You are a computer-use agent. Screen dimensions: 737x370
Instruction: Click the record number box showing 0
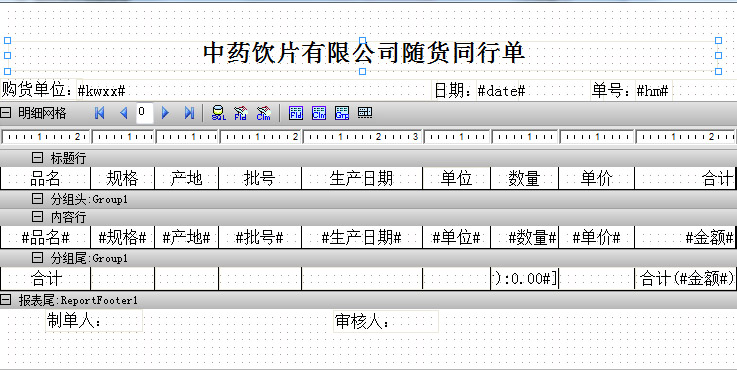[x=145, y=113]
